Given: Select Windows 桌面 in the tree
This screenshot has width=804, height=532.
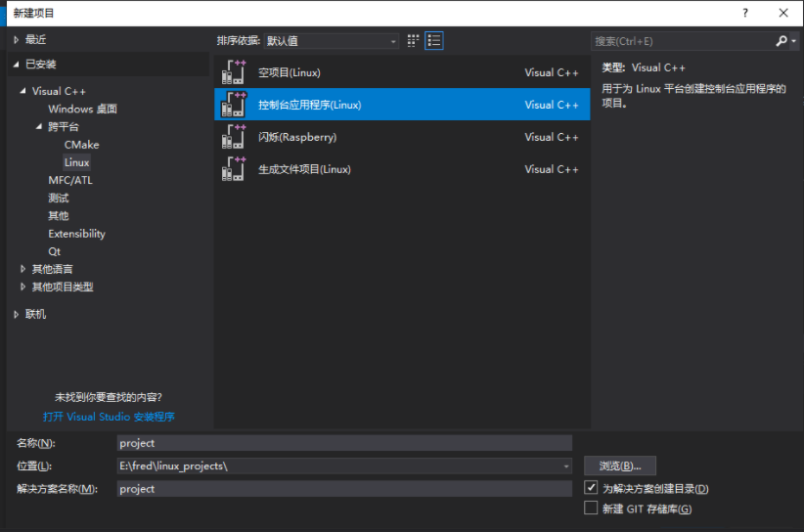Looking at the screenshot, I should (x=82, y=109).
